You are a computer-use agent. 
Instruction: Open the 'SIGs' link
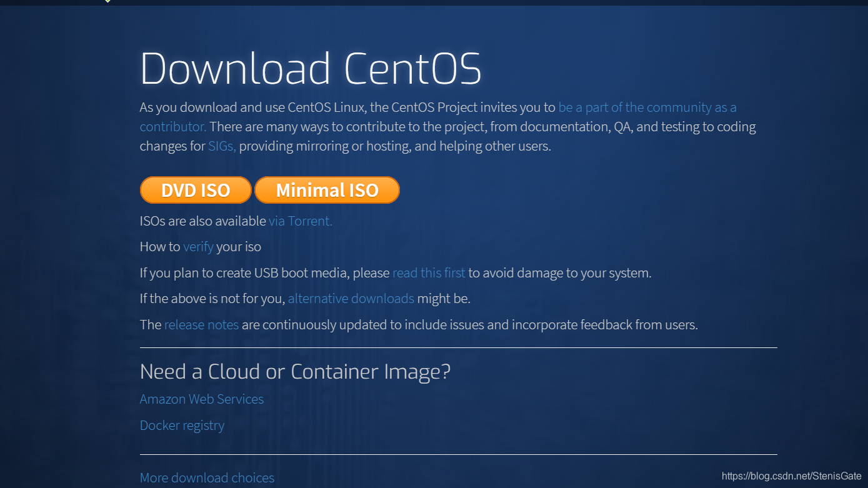tap(221, 146)
